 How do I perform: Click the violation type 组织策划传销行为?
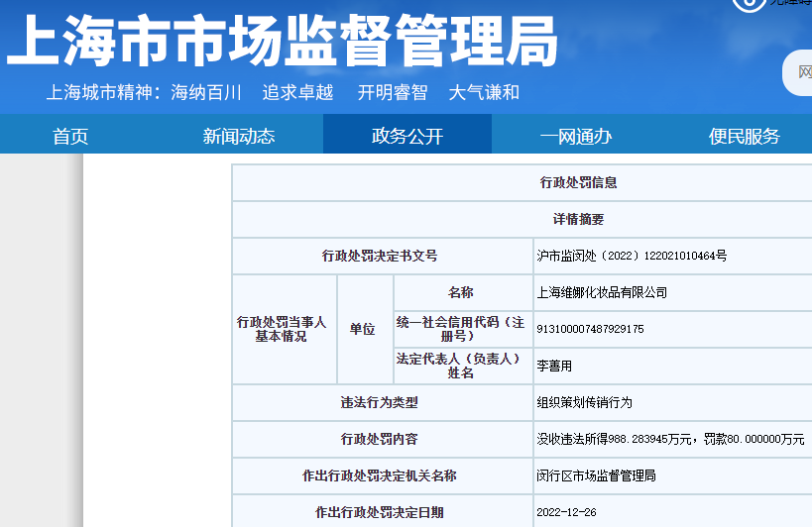point(584,402)
